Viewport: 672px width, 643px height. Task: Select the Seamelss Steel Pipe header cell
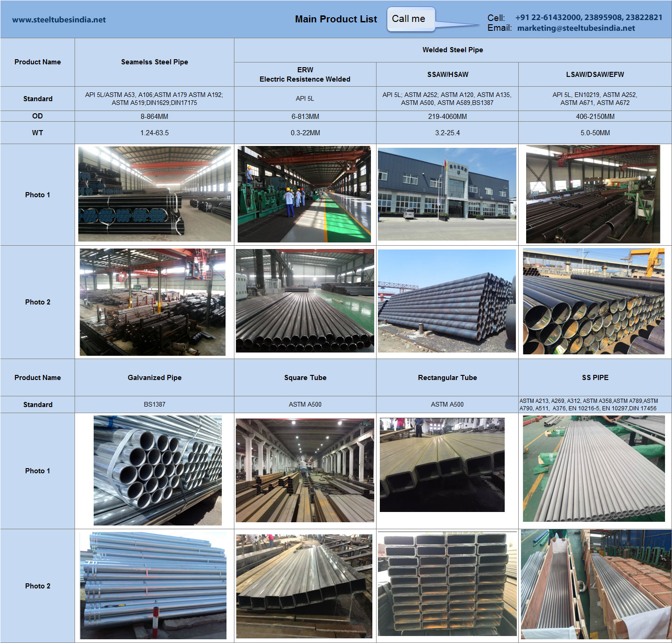point(155,62)
